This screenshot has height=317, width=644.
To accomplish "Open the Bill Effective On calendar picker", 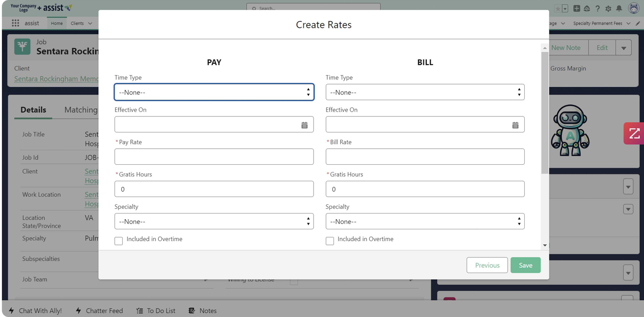I will pos(515,125).
